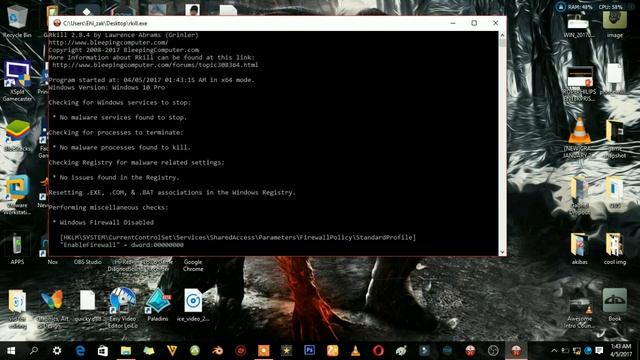The width and height of the screenshot is (640, 360).
Task: Open taskbar search magnifier
Action: [x=34, y=351]
